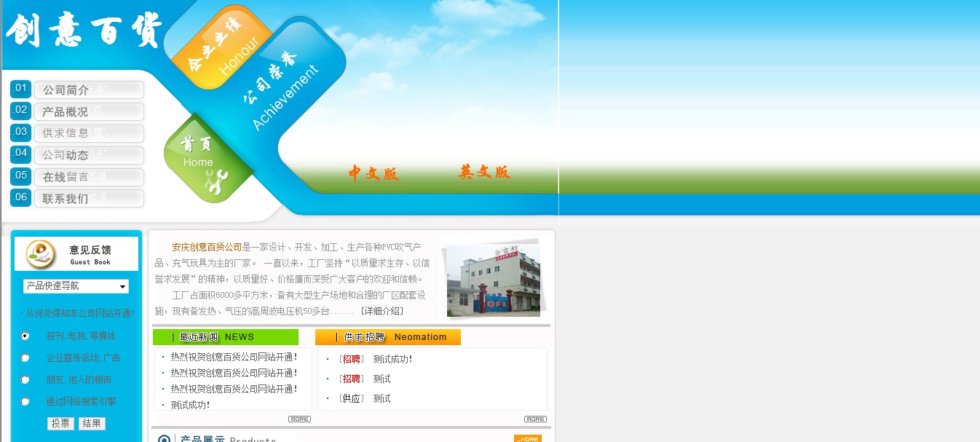980x442 pixels.
Task: Submit the poll with the 投票 button
Action: point(60,424)
